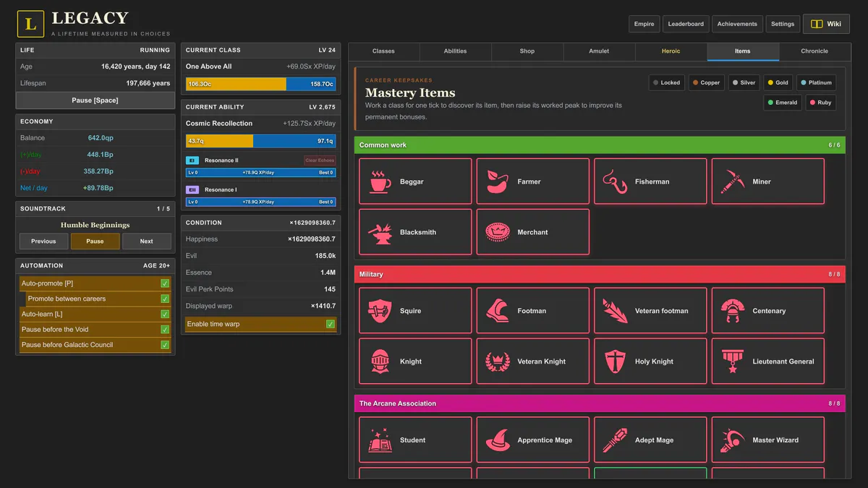Toggle Pause before Galactic Council checkbox

coord(166,345)
